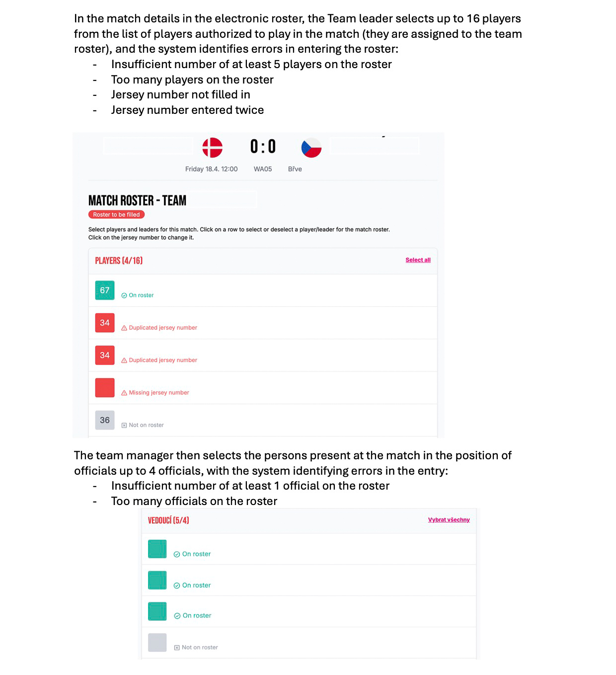The image size is (616, 675).
Task: Toggle the first green official box in Vedoucí
Action: (157, 549)
